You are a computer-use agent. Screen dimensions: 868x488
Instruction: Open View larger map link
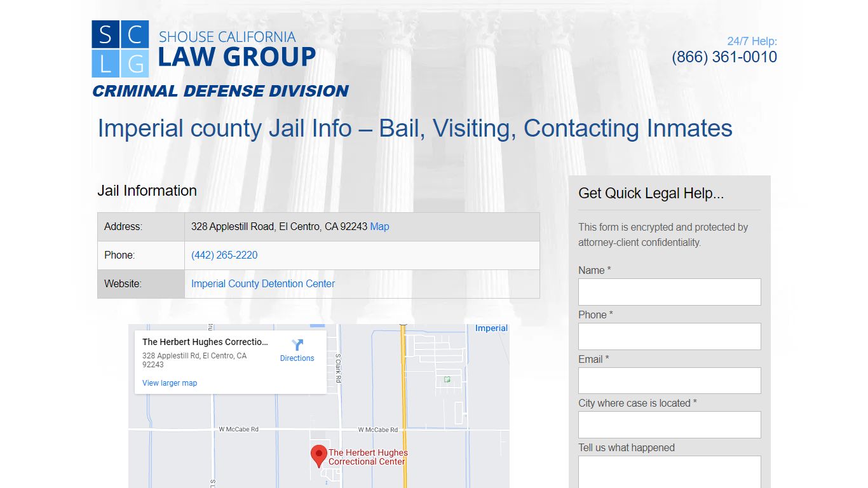tap(170, 383)
